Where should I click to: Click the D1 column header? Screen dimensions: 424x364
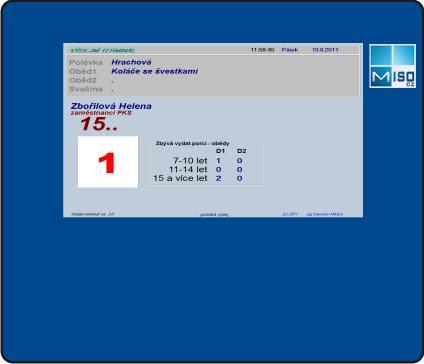[220, 151]
